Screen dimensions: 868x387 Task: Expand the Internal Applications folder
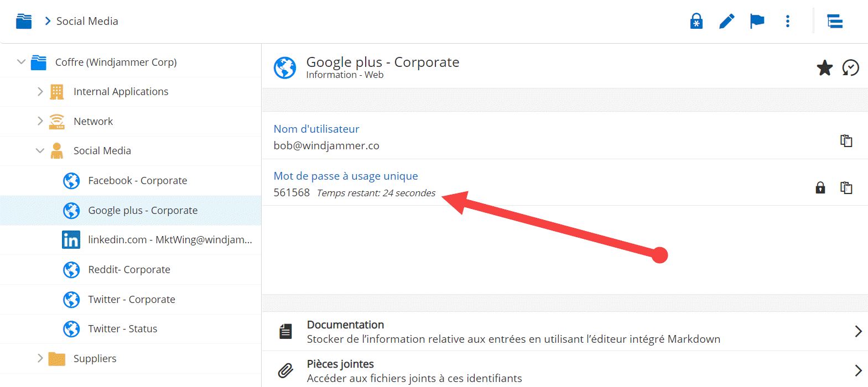[x=40, y=92]
